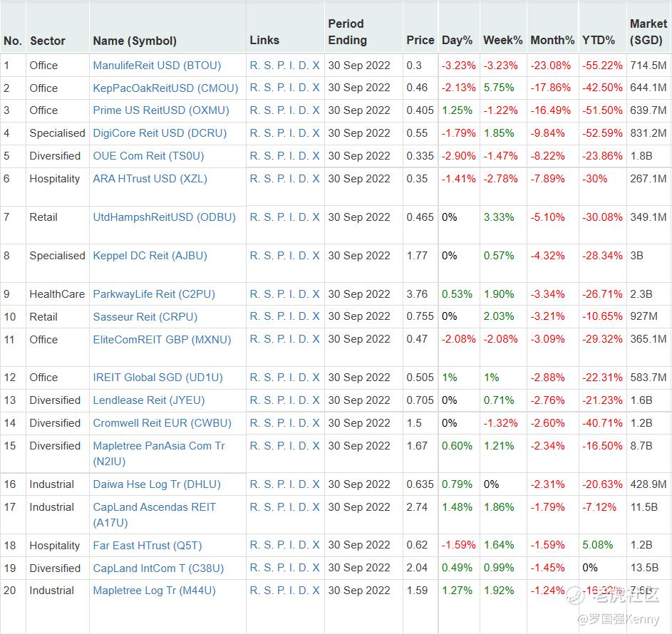Open KepPacOakReitUSD (CMOU) link
Viewport: 672px width, 634px height.
click(165, 88)
